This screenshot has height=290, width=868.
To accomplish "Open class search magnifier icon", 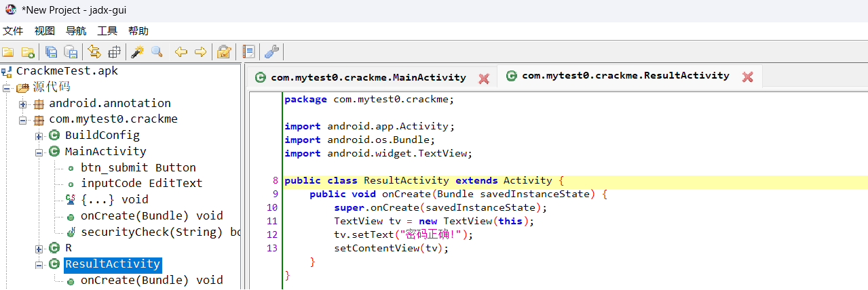I will point(157,51).
